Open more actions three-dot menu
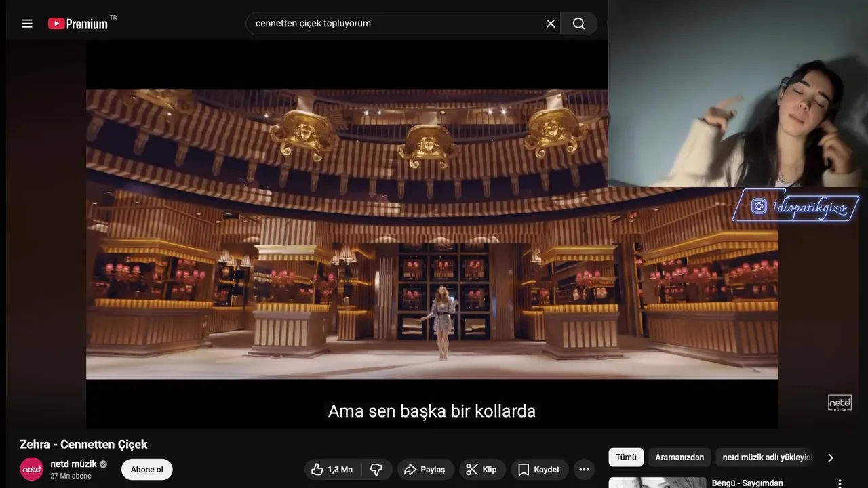This screenshot has width=868, height=488. coord(584,470)
